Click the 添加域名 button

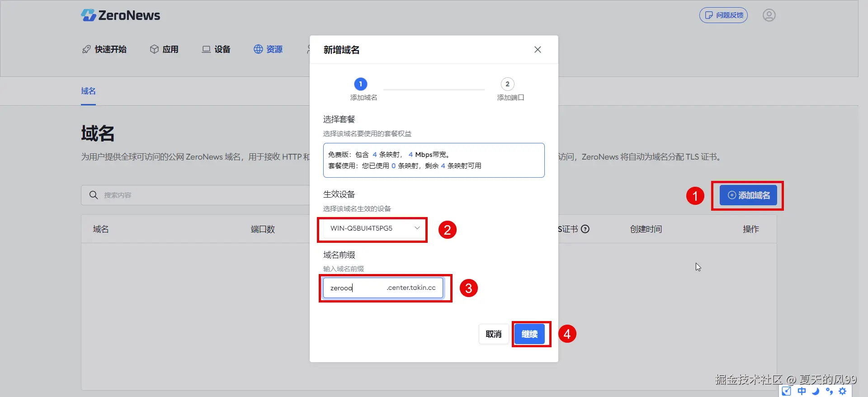point(748,195)
